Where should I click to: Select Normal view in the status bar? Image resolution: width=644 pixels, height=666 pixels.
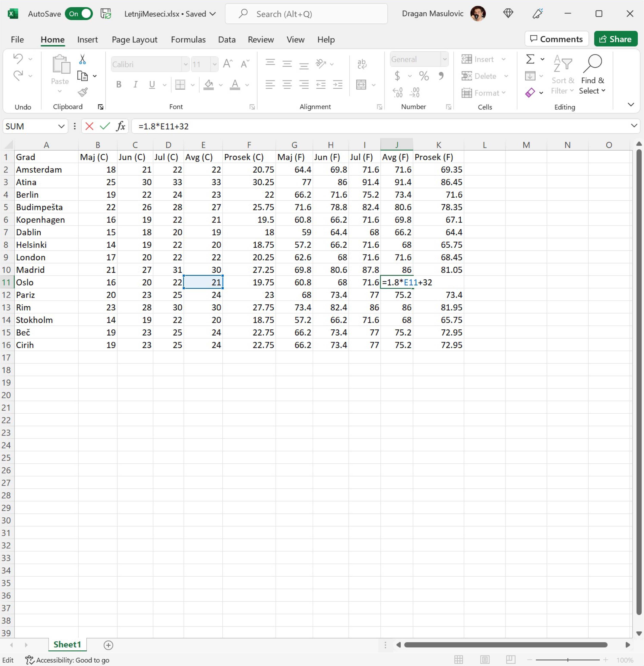(459, 659)
